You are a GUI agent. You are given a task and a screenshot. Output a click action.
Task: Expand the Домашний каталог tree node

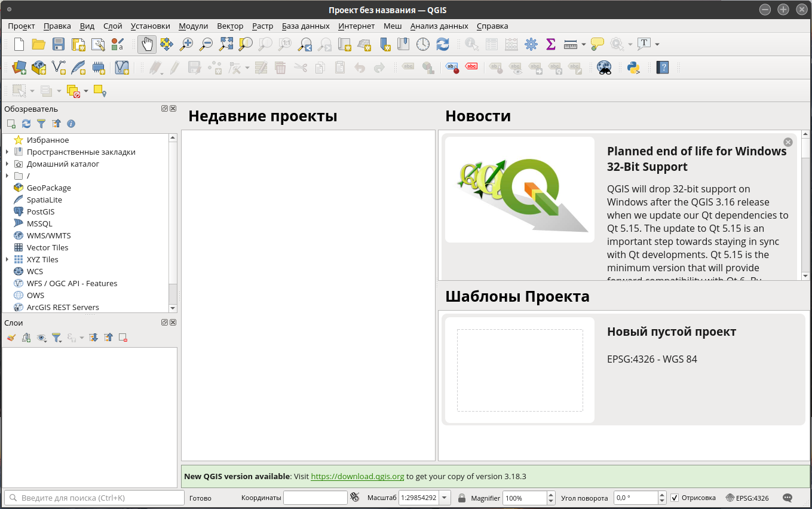pyautogui.click(x=7, y=164)
